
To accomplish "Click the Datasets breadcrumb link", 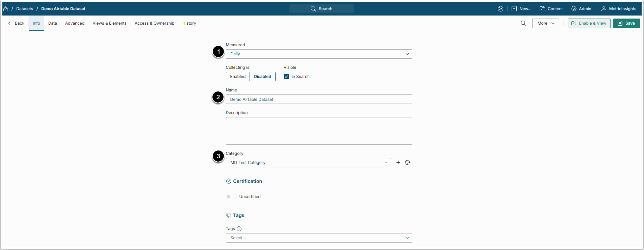I will [25, 9].
